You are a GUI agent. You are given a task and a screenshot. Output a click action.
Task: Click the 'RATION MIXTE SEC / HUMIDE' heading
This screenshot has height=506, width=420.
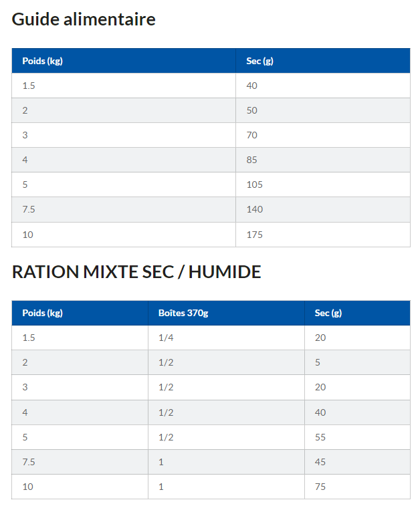(136, 272)
